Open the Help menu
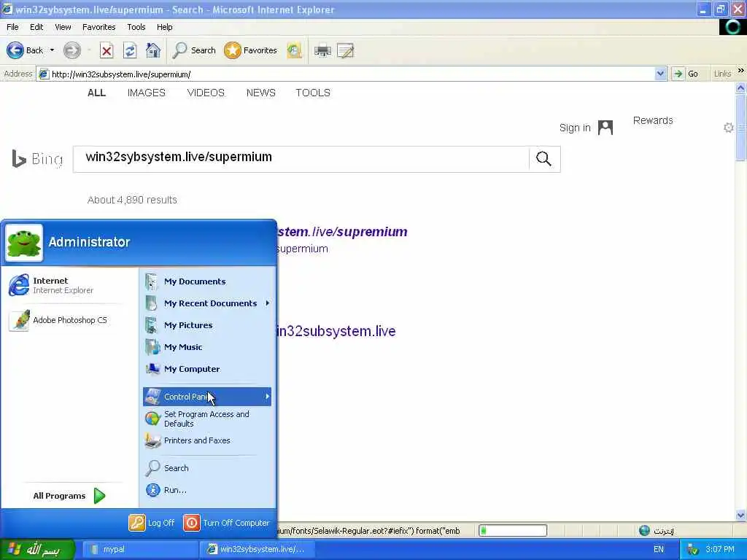This screenshot has height=560, width=747. [x=165, y=27]
